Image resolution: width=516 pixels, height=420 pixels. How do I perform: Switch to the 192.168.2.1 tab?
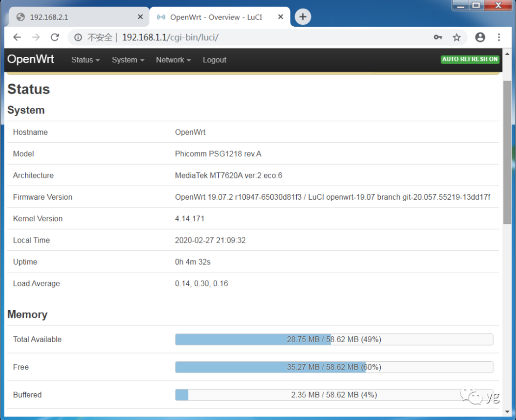pos(79,17)
